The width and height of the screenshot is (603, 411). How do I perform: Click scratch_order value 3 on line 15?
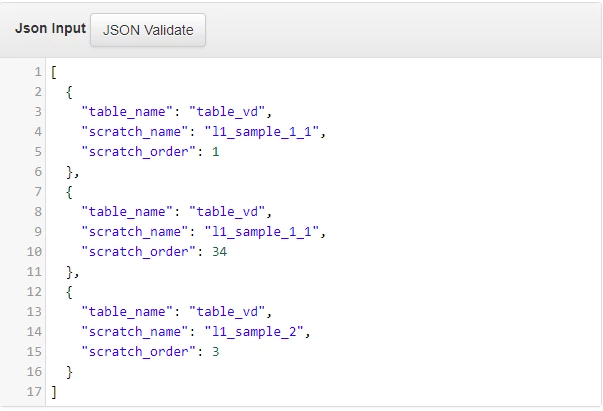point(216,352)
